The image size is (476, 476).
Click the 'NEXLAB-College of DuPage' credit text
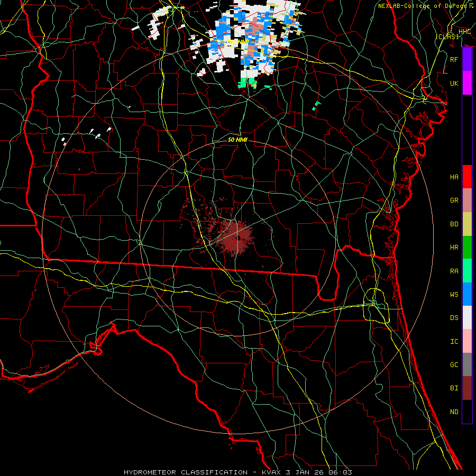422,6
